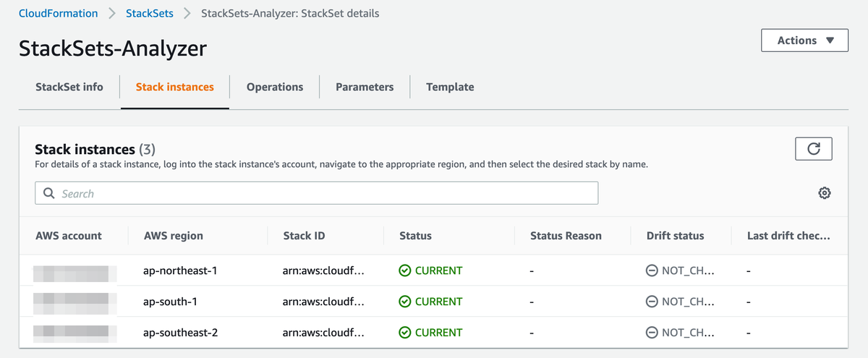View the Template tab
Viewport: 868px width, 358px height.
coord(450,87)
